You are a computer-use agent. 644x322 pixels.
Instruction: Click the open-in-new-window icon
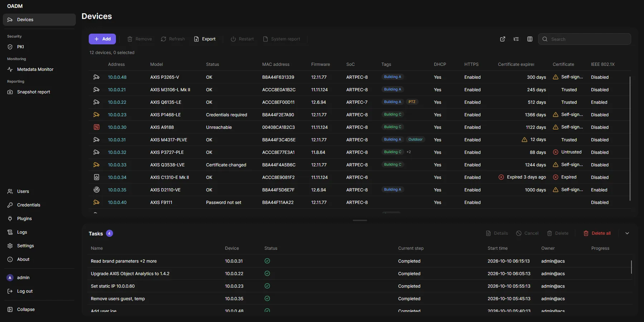[x=503, y=39]
